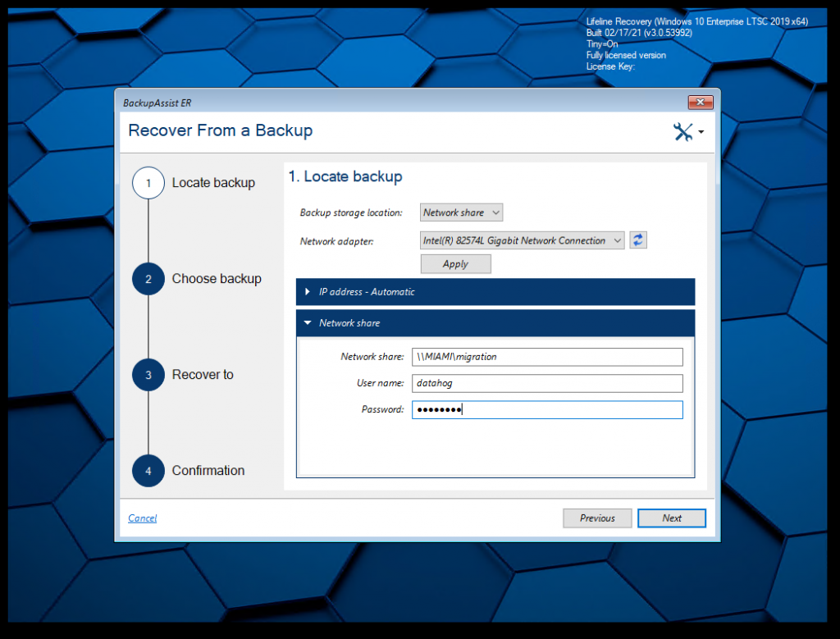Open the Backup storage location dropdown

(461, 212)
